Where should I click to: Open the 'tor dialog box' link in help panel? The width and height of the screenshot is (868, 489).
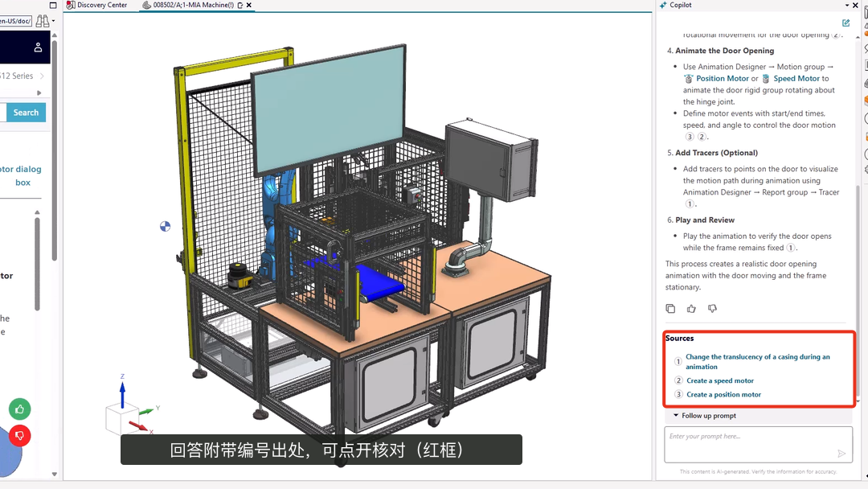pos(20,175)
